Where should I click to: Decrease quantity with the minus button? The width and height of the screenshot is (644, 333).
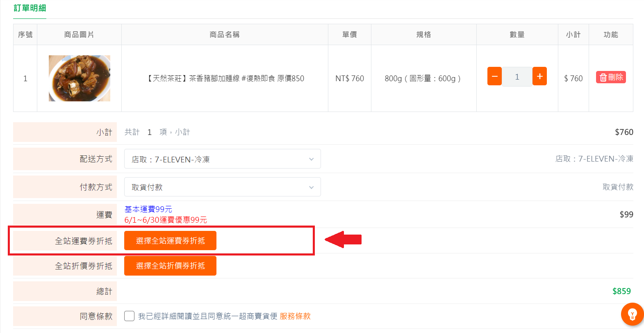494,76
